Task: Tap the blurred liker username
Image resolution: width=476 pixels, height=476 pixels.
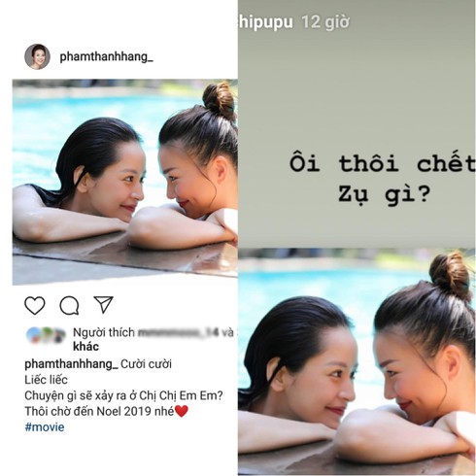Action: tap(178, 332)
